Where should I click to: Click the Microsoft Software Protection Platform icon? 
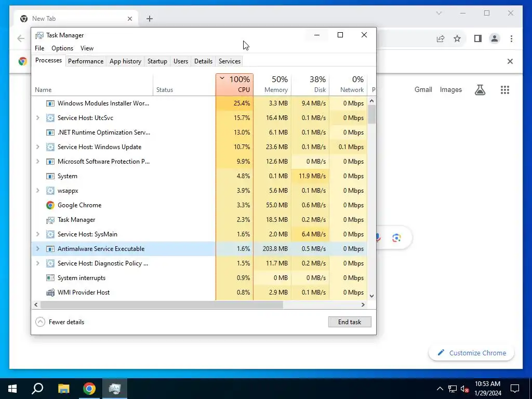pos(50,162)
